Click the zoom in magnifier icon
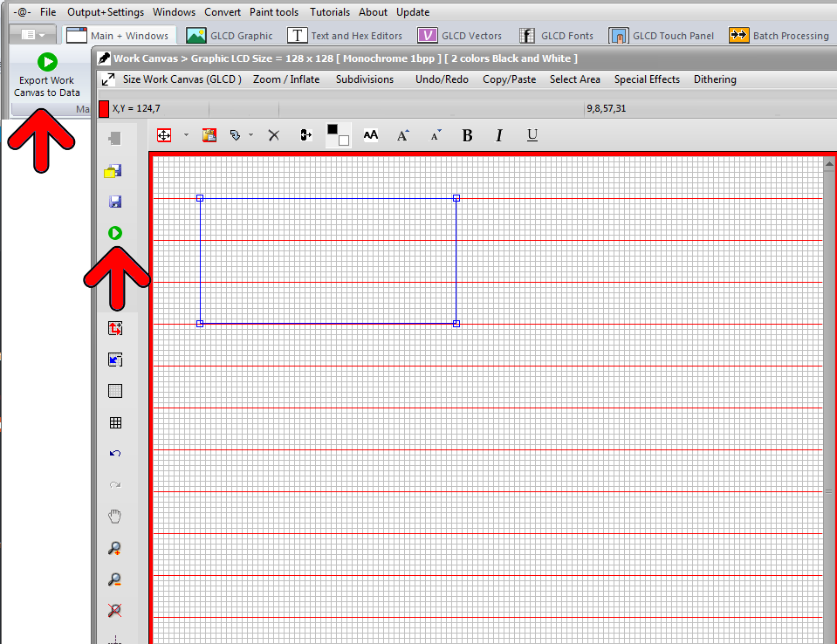The height and width of the screenshot is (644, 837). click(x=114, y=548)
